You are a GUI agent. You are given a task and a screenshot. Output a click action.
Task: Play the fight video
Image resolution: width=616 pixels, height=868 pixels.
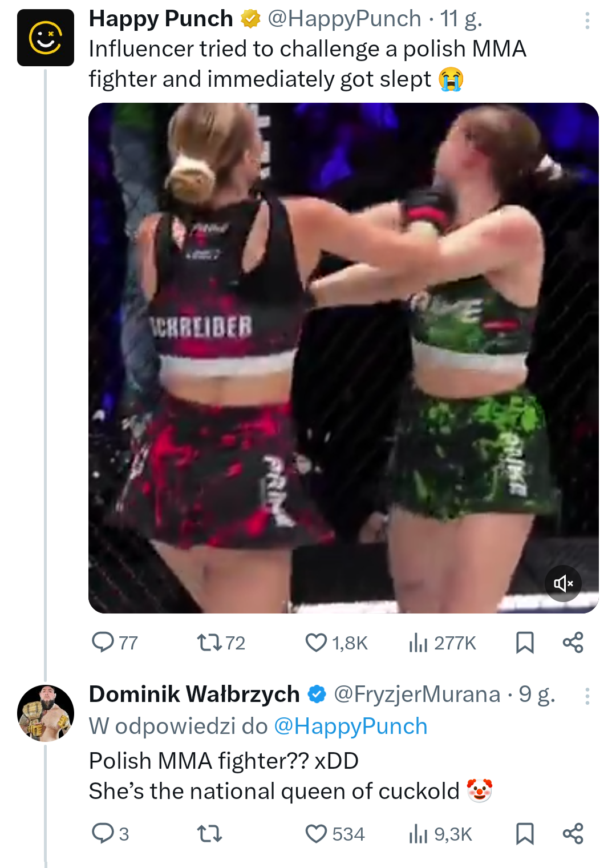[343, 358]
